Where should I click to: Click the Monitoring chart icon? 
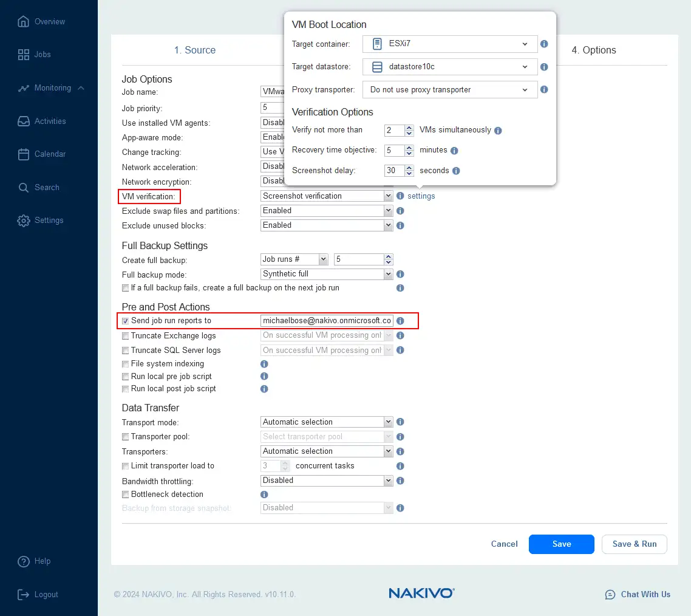(x=23, y=88)
